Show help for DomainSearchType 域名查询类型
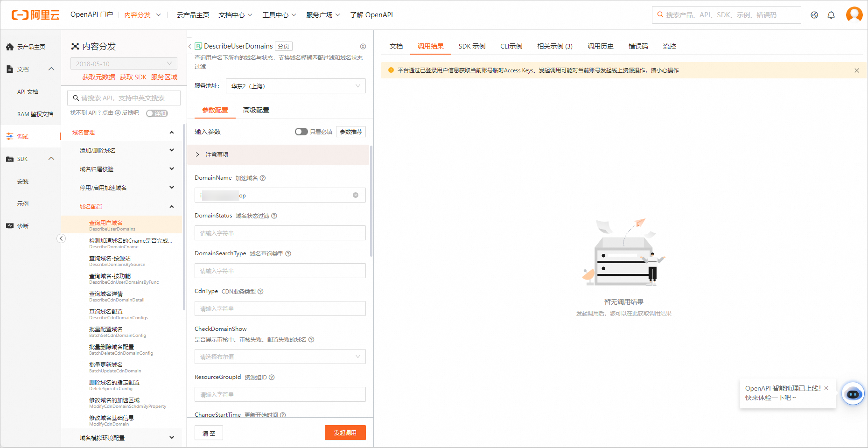The width and height of the screenshot is (868, 448). click(288, 253)
